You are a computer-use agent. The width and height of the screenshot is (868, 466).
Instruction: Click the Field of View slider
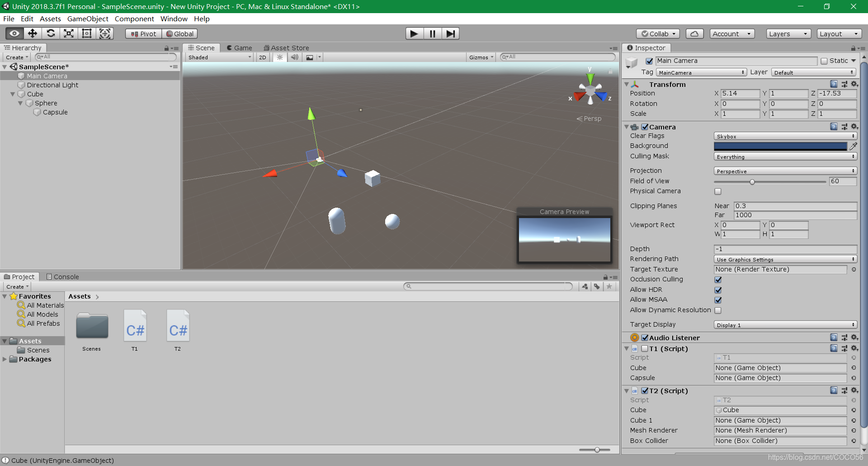[770, 181]
